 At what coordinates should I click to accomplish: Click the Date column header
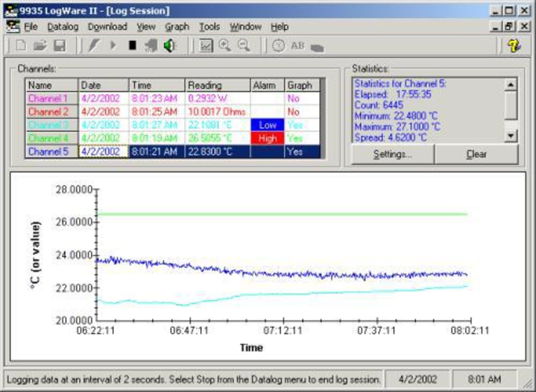tap(104, 85)
